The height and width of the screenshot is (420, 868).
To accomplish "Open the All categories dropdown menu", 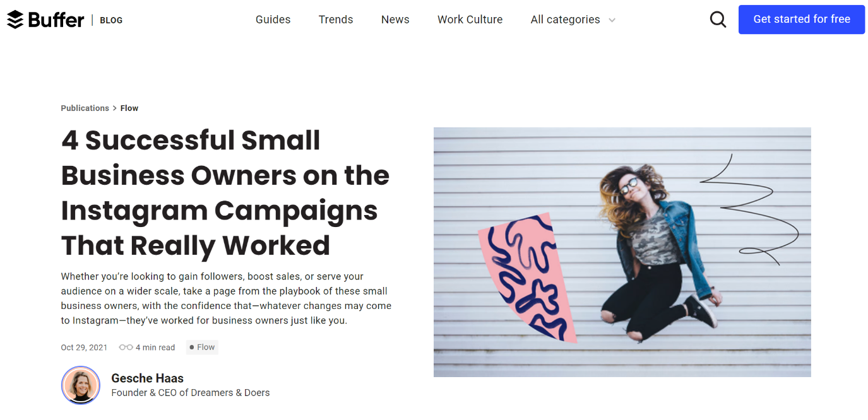I will pos(565,20).
